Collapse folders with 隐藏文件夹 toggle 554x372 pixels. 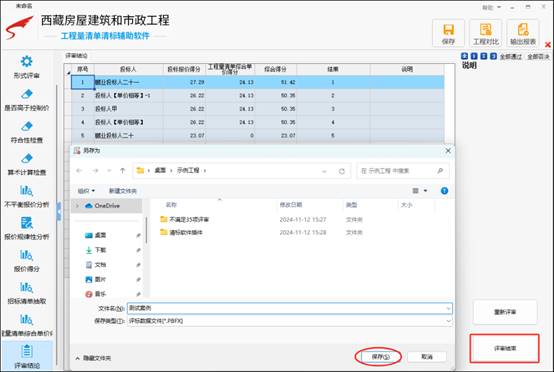tap(93, 358)
